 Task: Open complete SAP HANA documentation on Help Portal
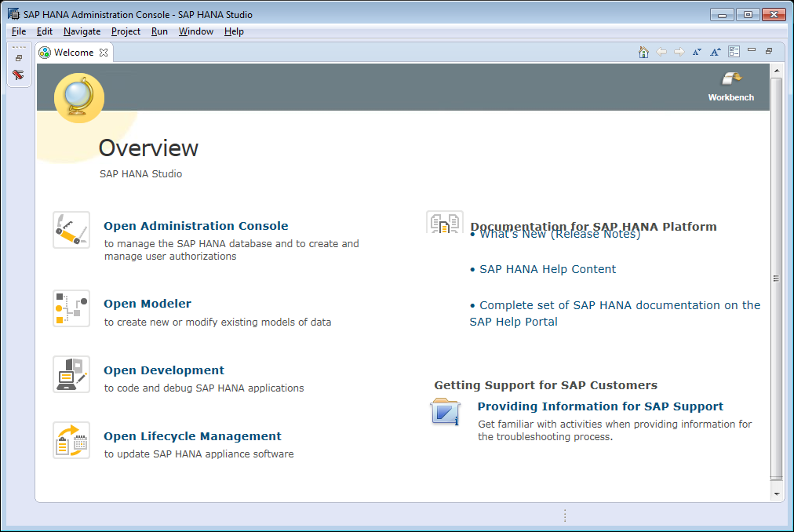615,313
